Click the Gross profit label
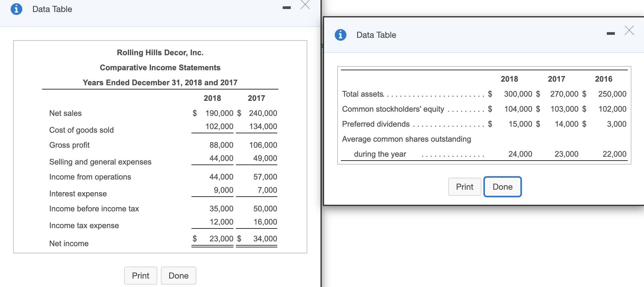The height and width of the screenshot is (287, 644). pyautogui.click(x=69, y=145)
